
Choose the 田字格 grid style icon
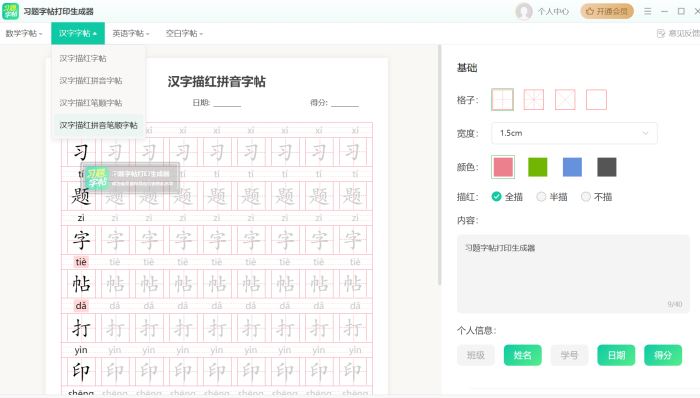click(502, 100)
